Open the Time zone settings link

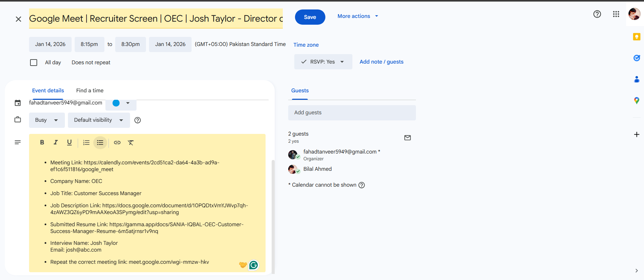[306, 45]
